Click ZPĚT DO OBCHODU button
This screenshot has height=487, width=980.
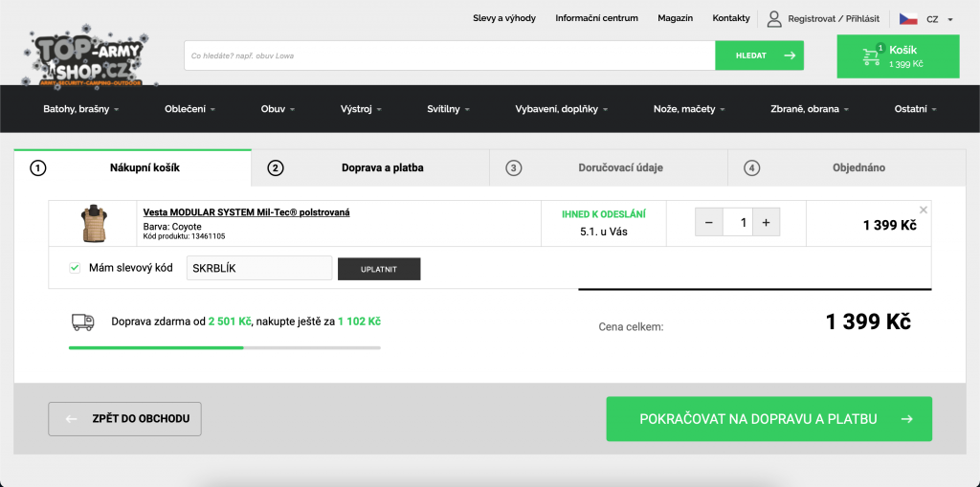[x=125, y=419]
